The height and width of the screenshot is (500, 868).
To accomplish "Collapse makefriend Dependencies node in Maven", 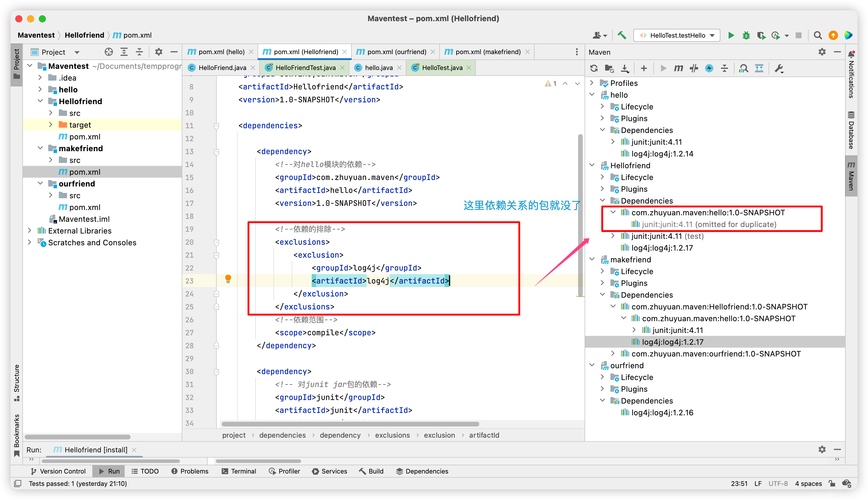I will tap(602, 295).
